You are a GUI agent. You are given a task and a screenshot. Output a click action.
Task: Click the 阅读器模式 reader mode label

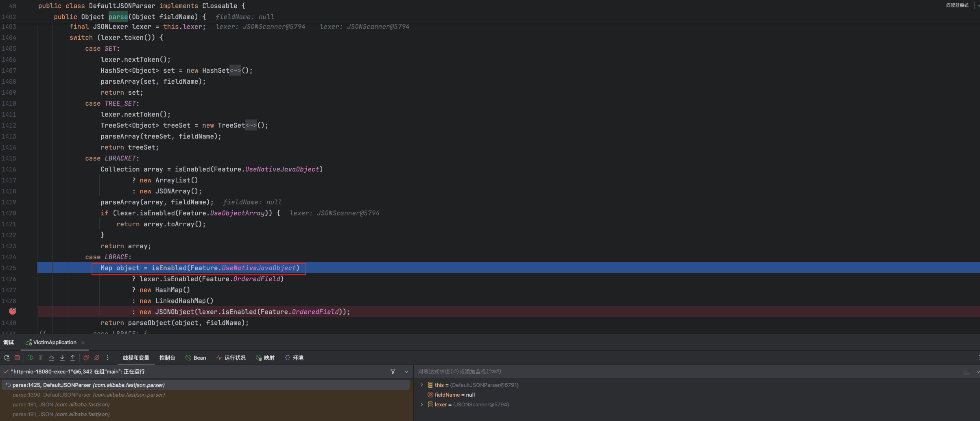pos(957,5)
